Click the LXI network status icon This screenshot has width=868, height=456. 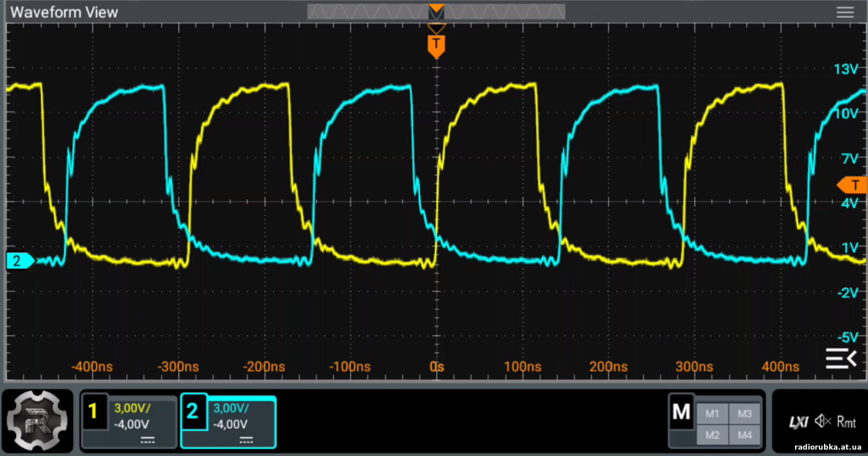click(x=799, y=422)
